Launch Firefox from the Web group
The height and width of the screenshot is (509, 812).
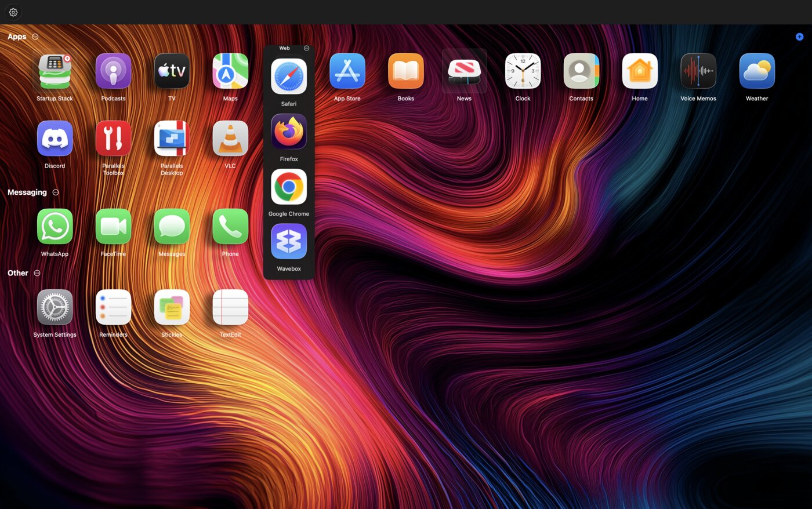(x=289, y=132)
